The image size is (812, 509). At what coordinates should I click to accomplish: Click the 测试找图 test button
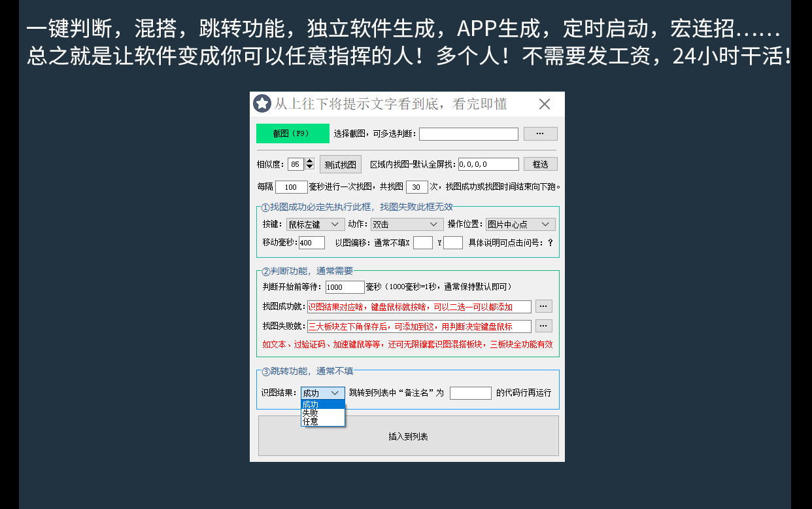pyautogui.click(x=341, y=164)
